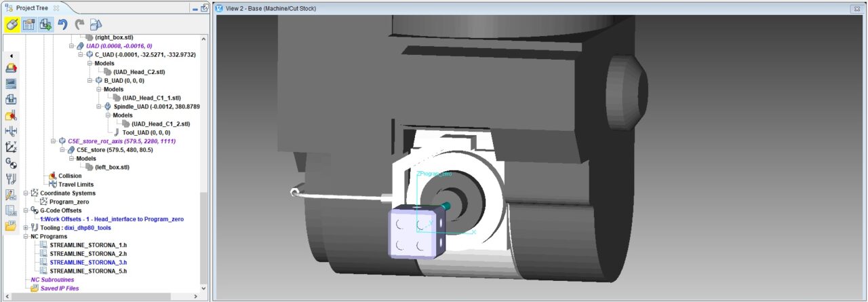This screenshot has width=868, height=302.
Task: Select the Project Tree tab
Action: (33, 7)
